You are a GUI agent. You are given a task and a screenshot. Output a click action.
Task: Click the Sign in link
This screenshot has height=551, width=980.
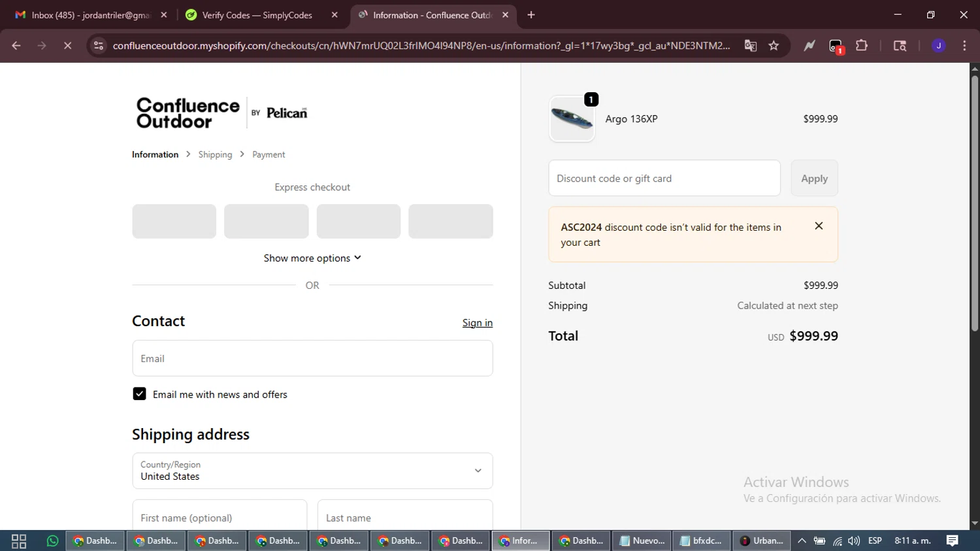(478, 323)
